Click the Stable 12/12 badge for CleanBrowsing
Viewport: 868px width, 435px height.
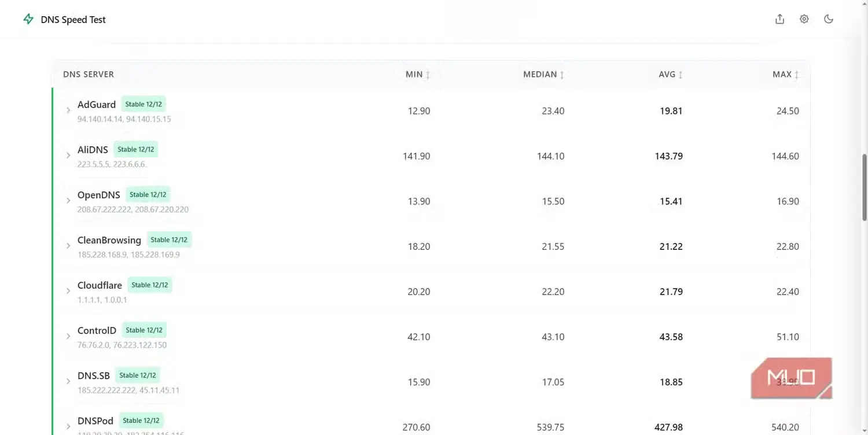click(x=169, y=239)
